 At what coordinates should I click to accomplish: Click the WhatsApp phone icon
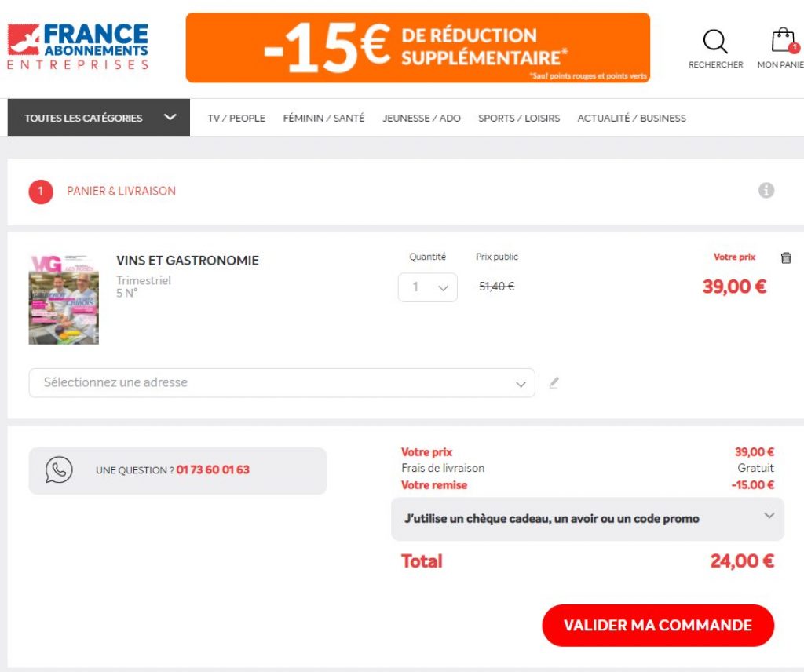tap(59, 470)
